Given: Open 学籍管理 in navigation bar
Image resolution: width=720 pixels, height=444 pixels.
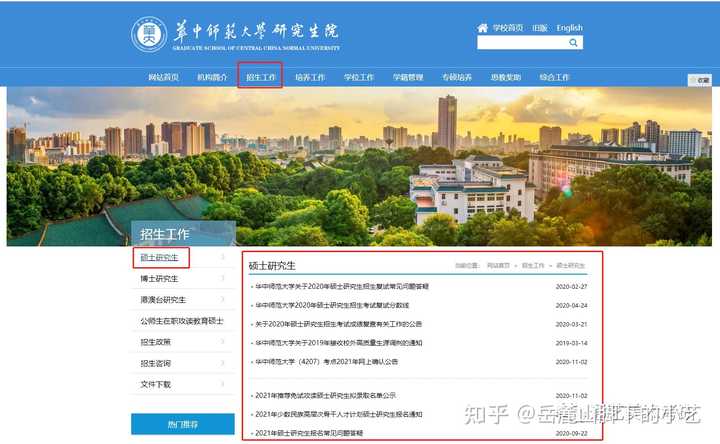Looking at the screenshot, I should 408,77.
